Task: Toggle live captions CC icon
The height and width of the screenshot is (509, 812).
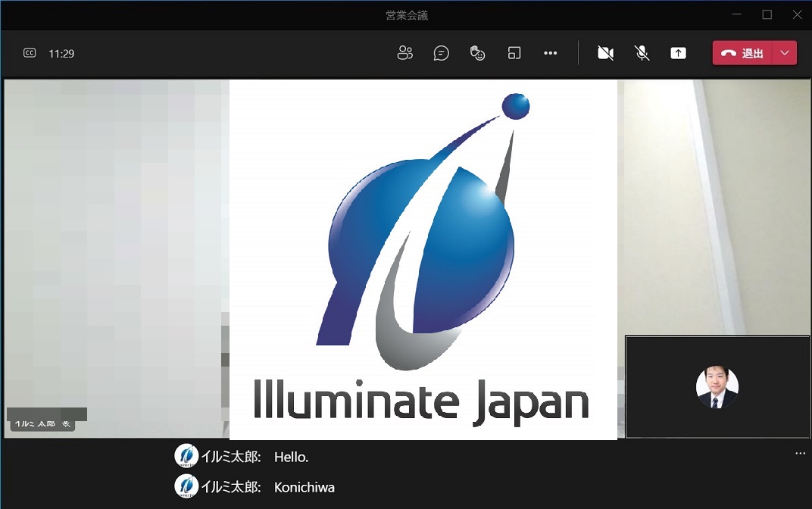Action: pos(30,53)
